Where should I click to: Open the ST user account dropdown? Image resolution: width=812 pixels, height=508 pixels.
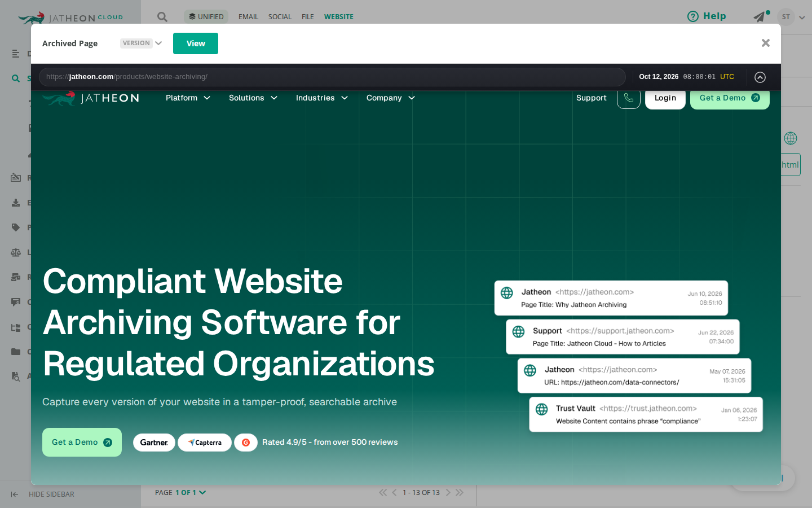[791, 17]
